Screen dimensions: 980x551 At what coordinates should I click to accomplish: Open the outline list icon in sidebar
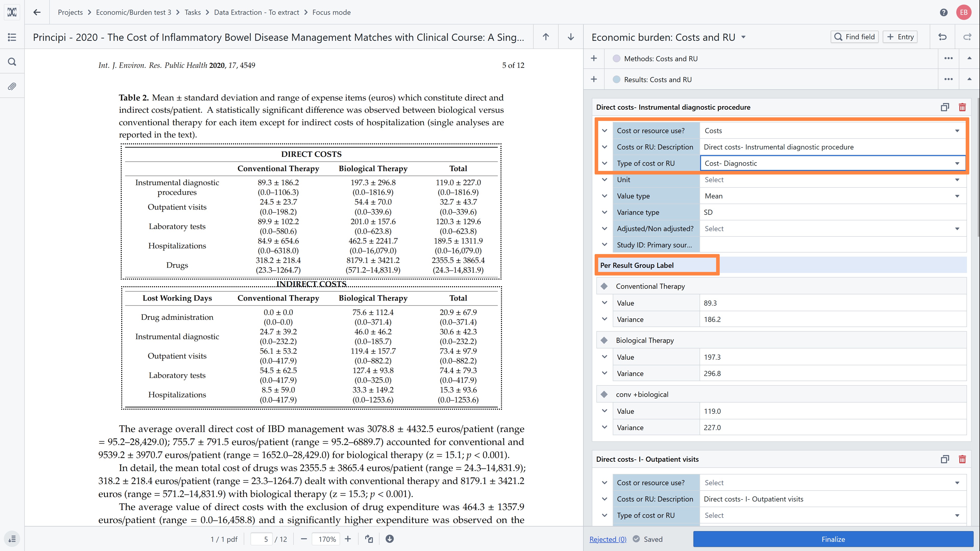point(12,37)
